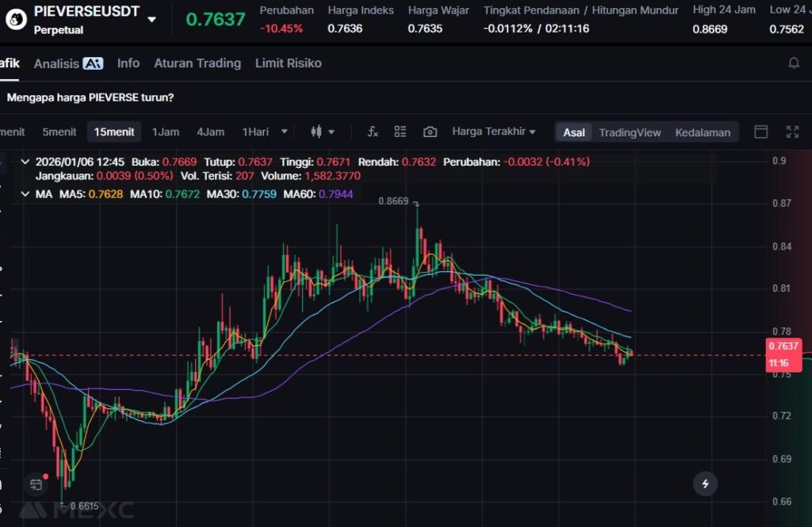
Task: Switch to the Limit Risiko tab
Action: click(288, 63)
